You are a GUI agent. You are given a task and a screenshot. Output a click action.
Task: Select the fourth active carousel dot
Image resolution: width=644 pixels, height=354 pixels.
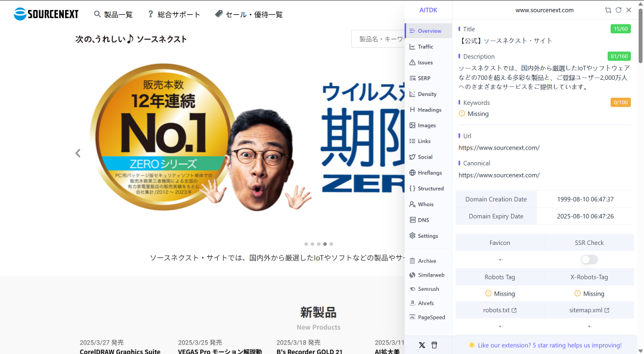click(325, 244)
